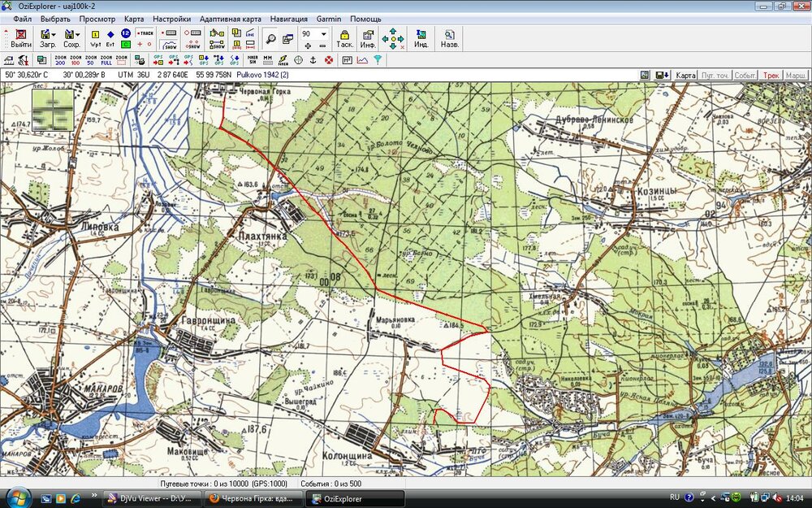
Task: Expand the Сохр. save dropdown arrow
Action: [77, 34]
